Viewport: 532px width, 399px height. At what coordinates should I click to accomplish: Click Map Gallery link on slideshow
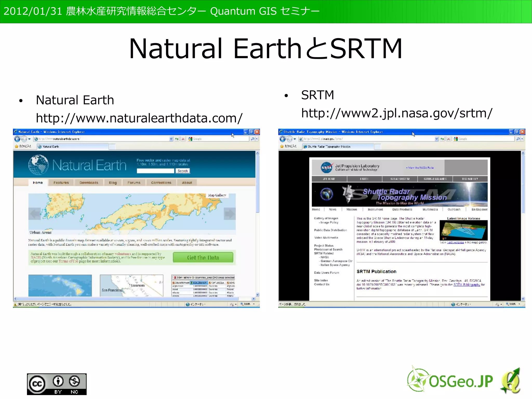coord(217,195)
